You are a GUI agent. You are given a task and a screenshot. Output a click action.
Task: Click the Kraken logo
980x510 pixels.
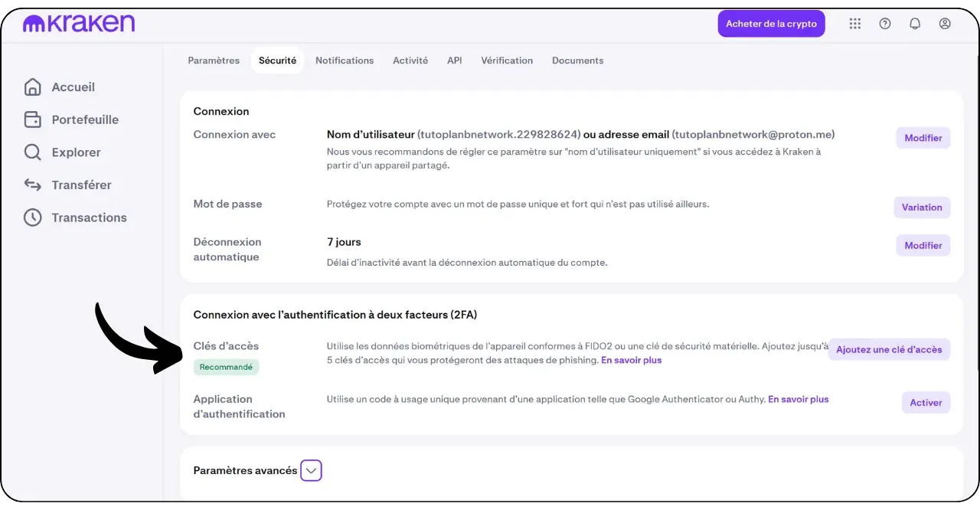(79, 24)
